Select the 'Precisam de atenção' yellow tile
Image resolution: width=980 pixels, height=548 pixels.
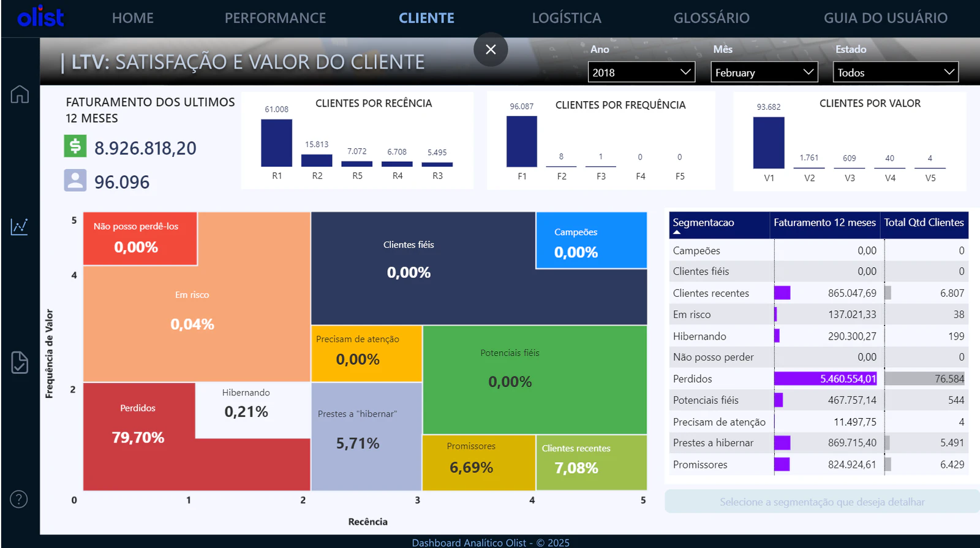(x=366, y=353)
